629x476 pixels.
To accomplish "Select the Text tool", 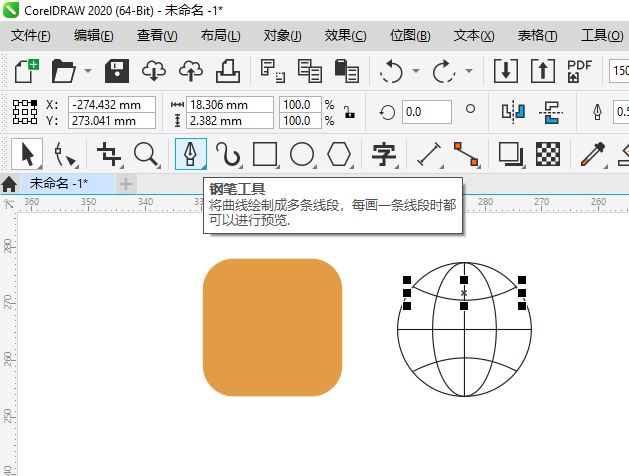I will 384,154.
